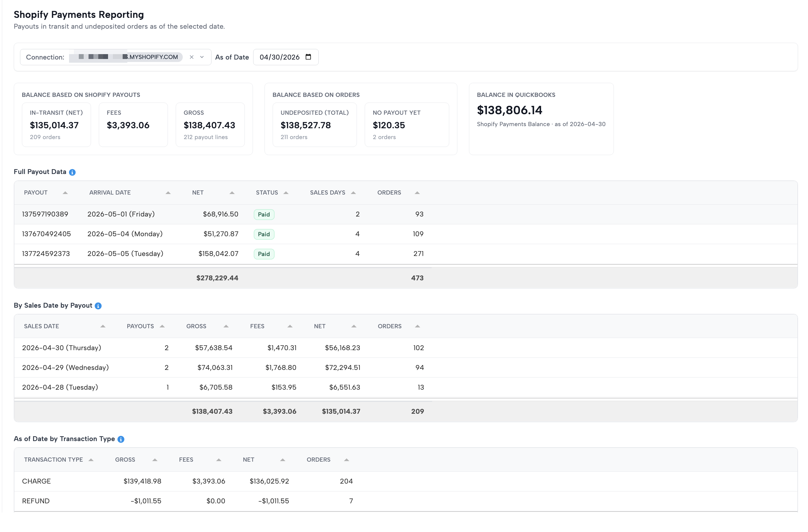Sort the sales date table by FEES arrow

[x=290, y=326]
